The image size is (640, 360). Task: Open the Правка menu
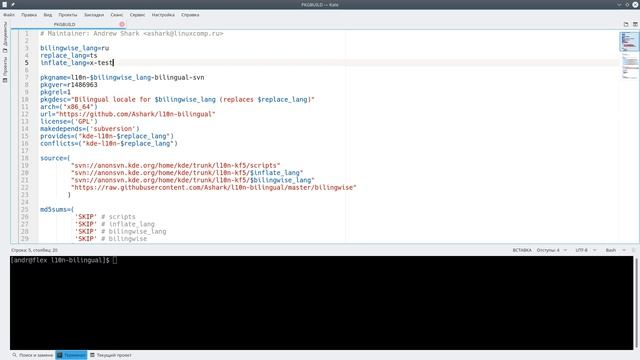point(29,15)
